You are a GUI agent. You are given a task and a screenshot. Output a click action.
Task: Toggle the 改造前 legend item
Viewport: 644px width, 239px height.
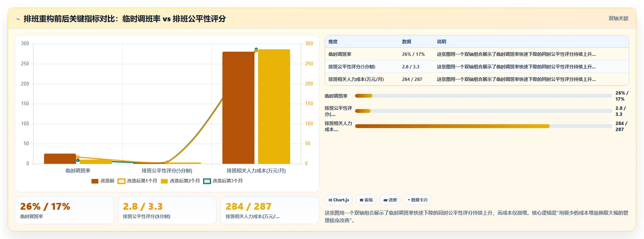point(103,181)
